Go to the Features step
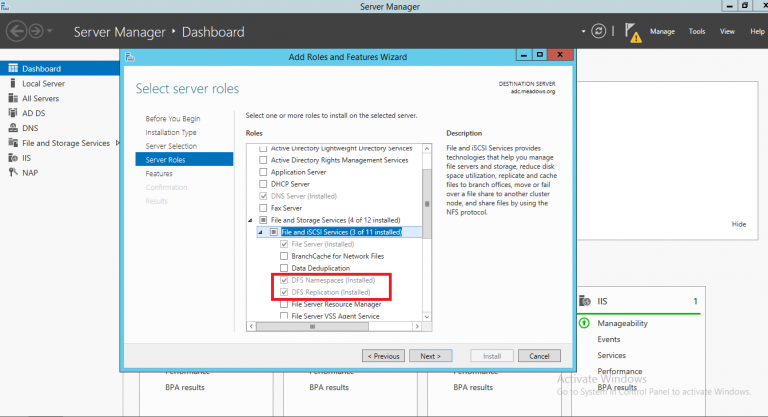Viewport: 768px width, 417px height. pyautogui.click(x=159, y=173)
